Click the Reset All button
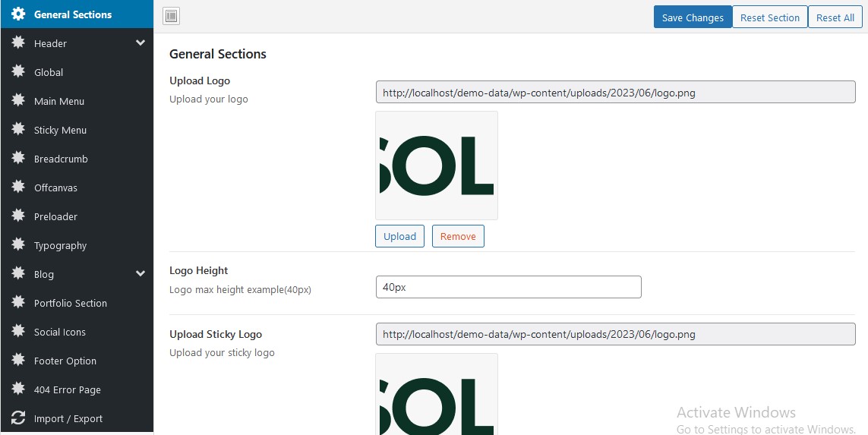Screen dimensions: 868x435 click(835, 17)
